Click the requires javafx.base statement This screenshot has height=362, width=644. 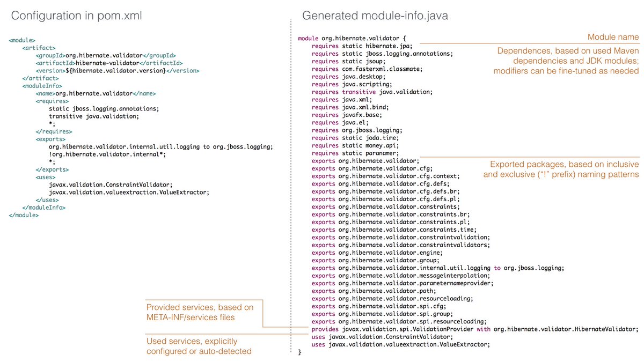346,114
